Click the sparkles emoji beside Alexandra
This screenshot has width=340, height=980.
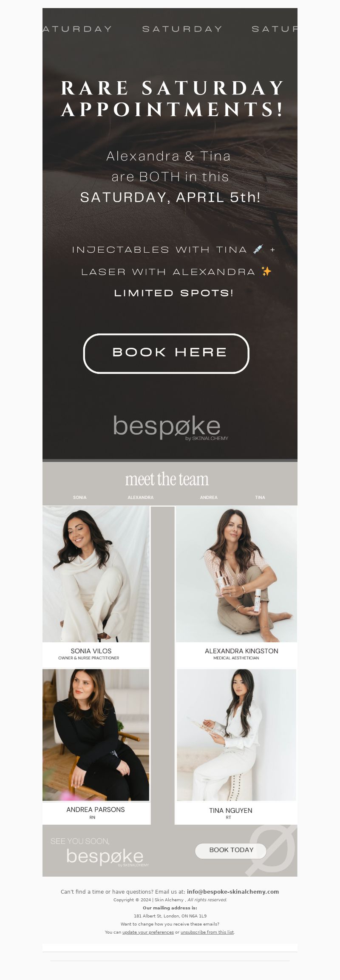(266, 271)
